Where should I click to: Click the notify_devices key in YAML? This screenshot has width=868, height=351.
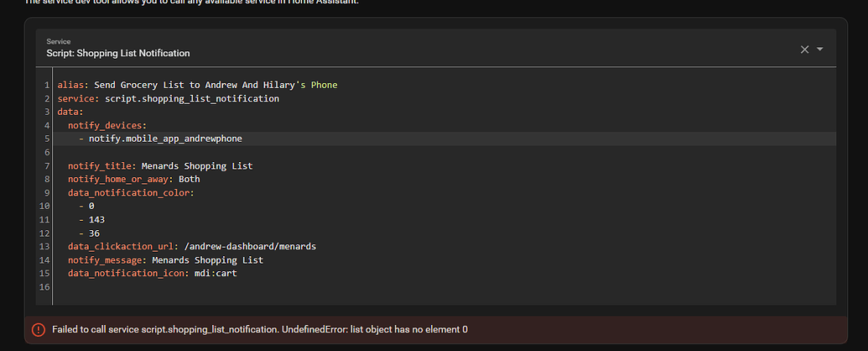coord(105,125)
